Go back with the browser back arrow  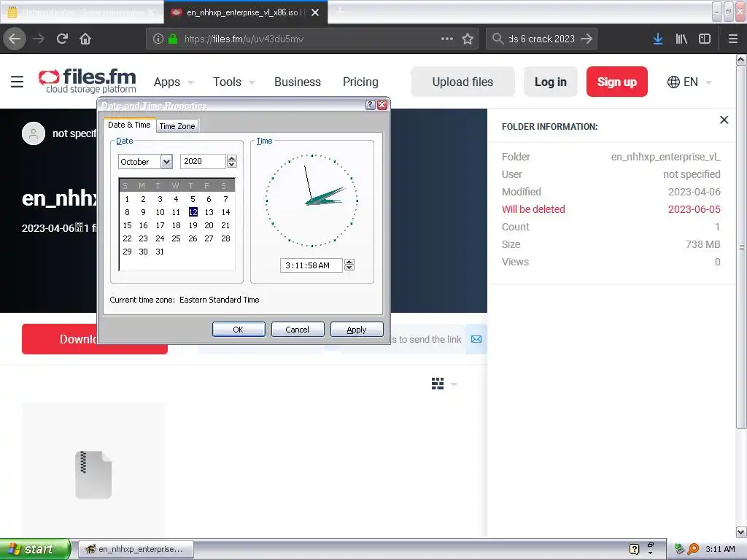(x=15, y=39)
